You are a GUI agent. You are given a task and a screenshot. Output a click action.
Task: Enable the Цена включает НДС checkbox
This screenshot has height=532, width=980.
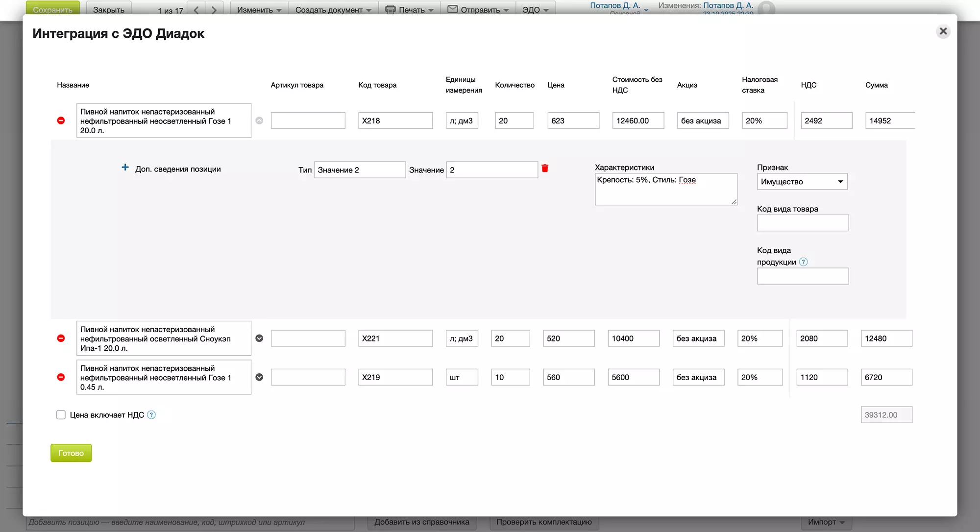[x=61, y=415]
